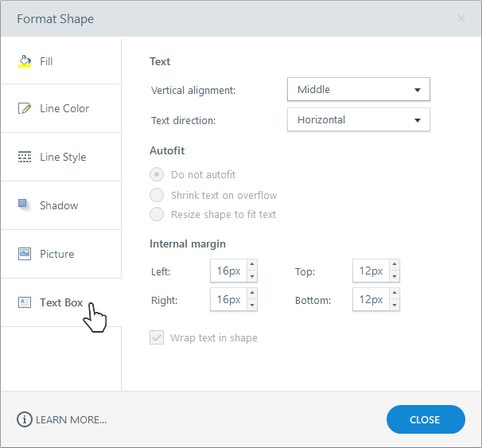Screen dimensions: 482x448
Task: Click the Fill paint bucket icon
Action: (25, 61)
